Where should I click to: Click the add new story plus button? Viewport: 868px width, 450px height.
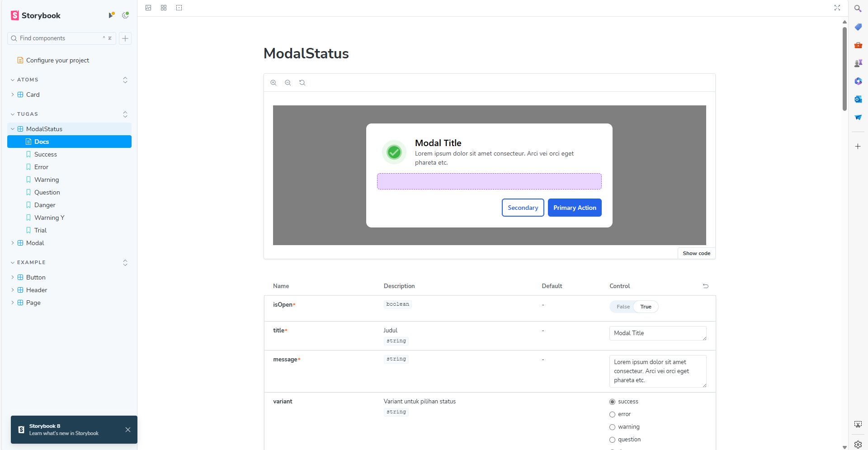click(x=125, y=38)
